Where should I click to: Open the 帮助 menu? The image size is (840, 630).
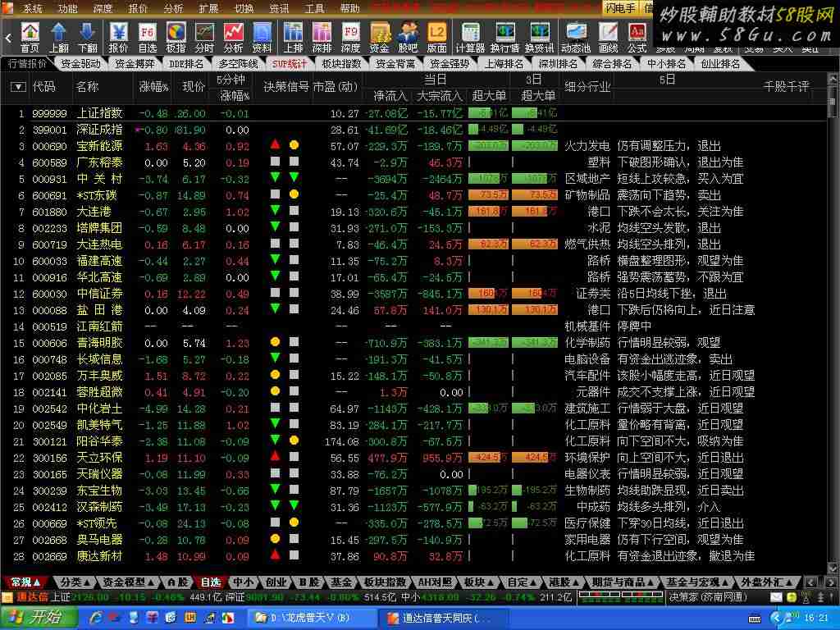tap(349, 8)
